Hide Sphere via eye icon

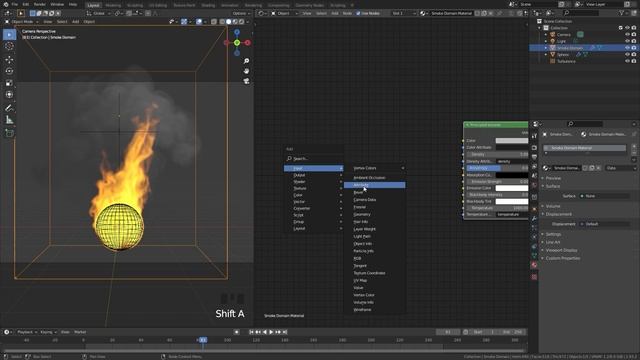tap(627, 55)
